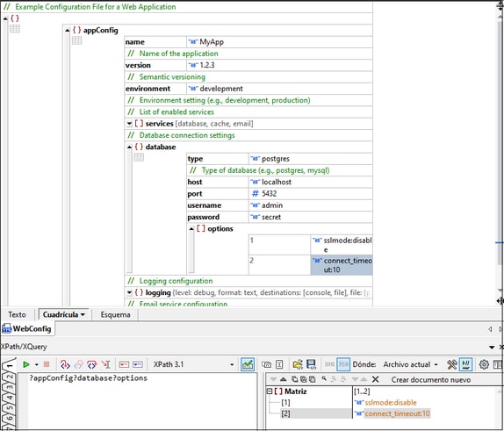
Task: Open XPath settings gear icon
Action: (x=484, y=364)
